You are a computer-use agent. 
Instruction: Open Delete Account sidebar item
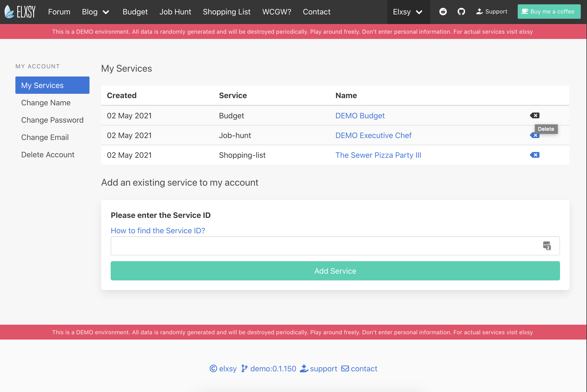tap(48, 154)
